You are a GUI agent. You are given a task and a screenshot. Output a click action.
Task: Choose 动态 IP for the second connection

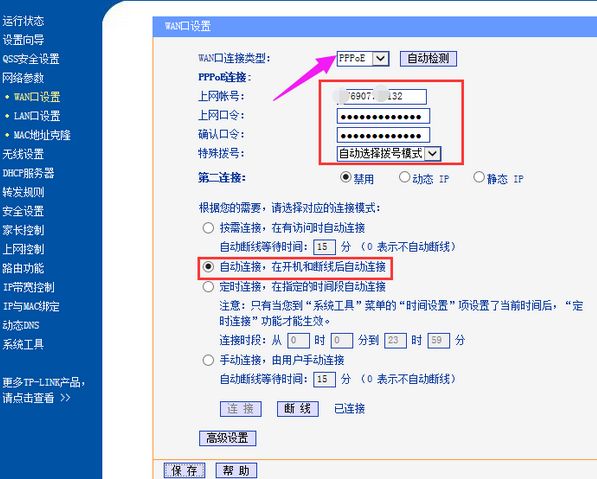pyautogui.click(x=404, y=177)
